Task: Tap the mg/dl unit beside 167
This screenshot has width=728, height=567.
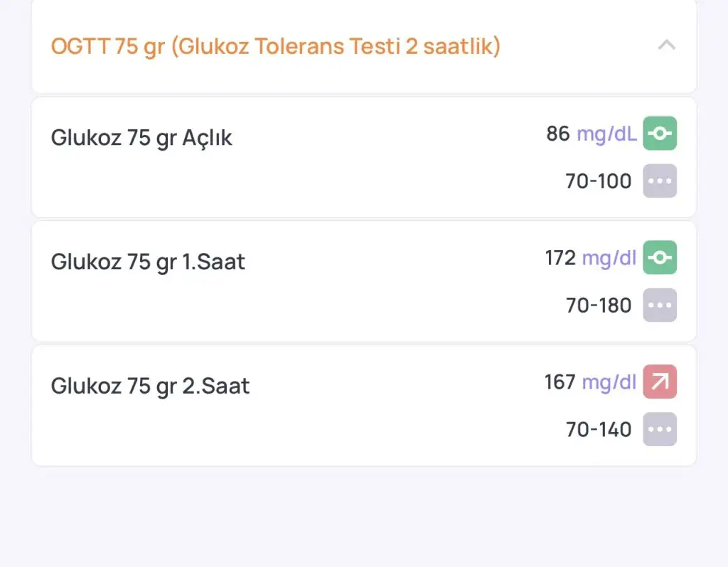Action: click(x=609, y=382)
